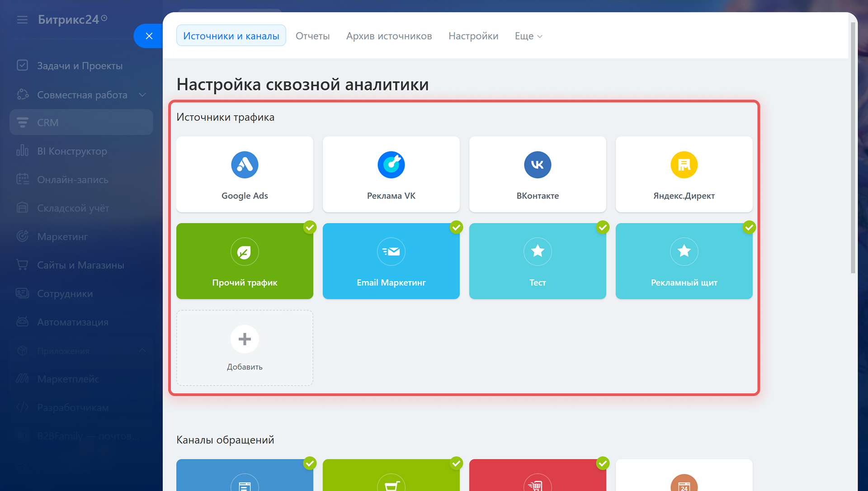Toggle checkmark on blue channel card
The height and width of the screenshot is (491, 868).
[310, 463]
